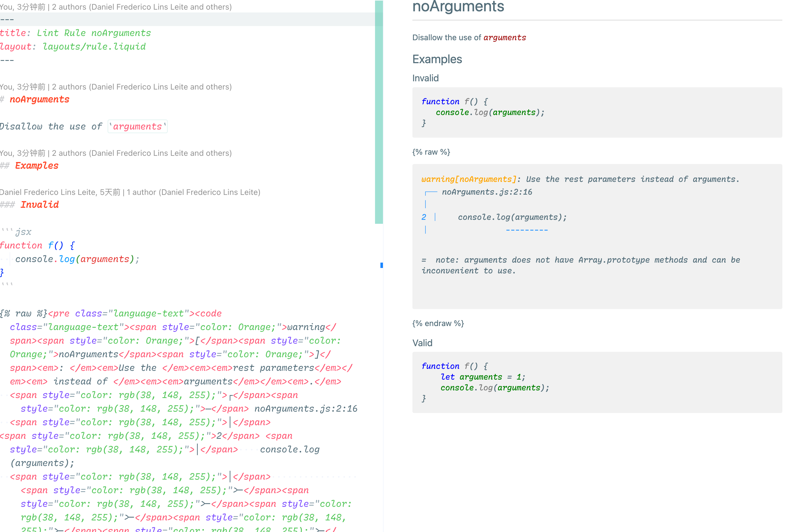Screen dimensions: 805x532
Task: Click the 'let arguments = 1;' preview line
Action: click(483, 377)
